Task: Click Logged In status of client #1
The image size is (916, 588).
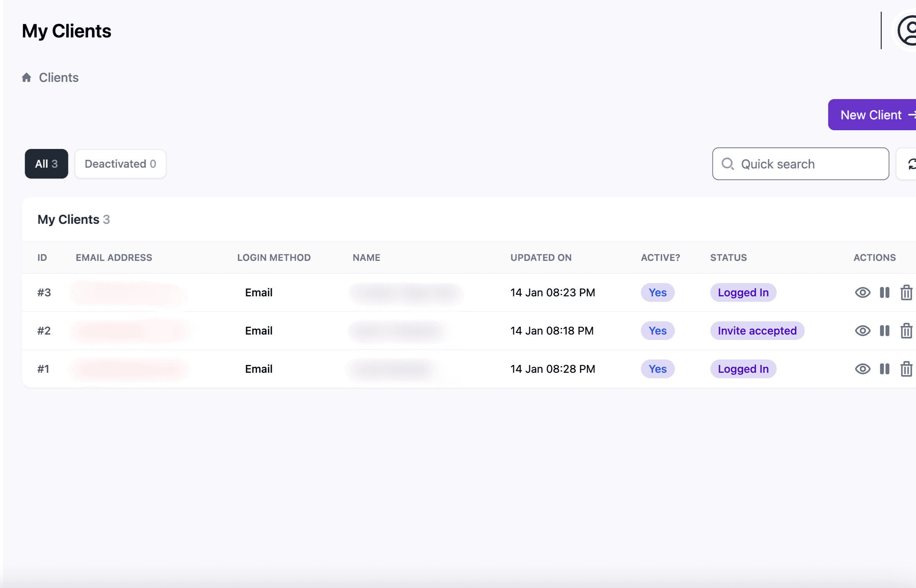Action: pyautogui.click(x=743, y=369)
